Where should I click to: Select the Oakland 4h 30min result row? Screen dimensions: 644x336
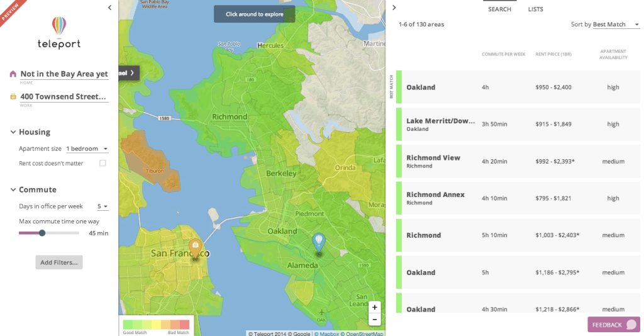tap(518, 303)
